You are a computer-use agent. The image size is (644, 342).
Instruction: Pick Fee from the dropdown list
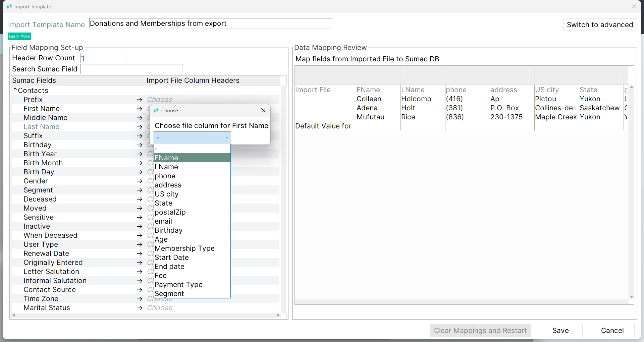point(192,276)
